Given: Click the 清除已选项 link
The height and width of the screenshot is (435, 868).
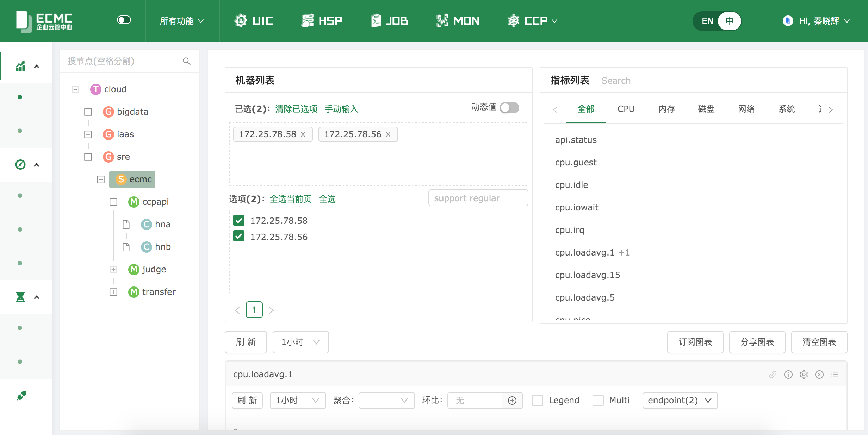Looking at the screenshot, I should tap(296, 109).
